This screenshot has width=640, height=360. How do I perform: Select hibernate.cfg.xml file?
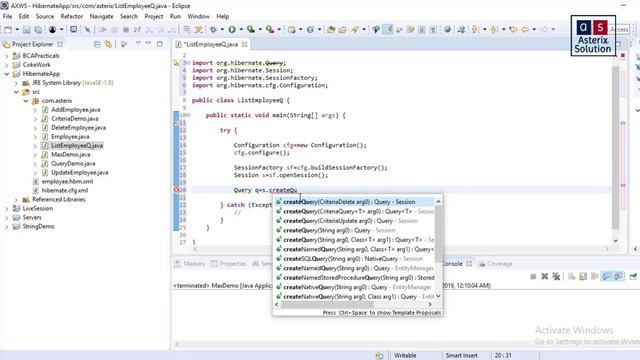64,191
